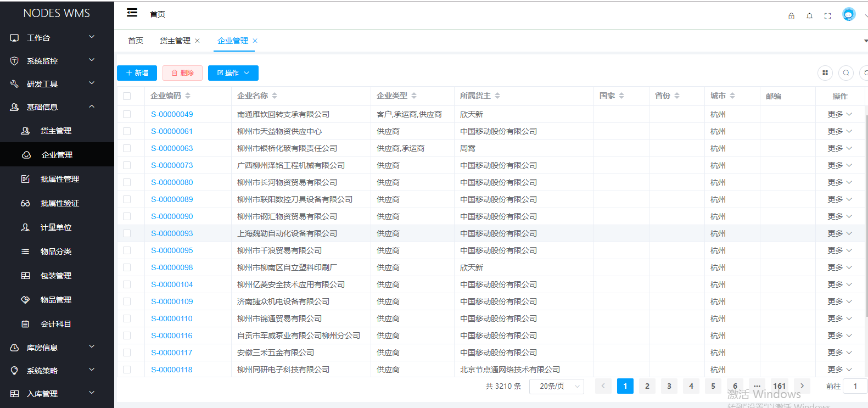Image resolution: width=868 pixels, height=408 pixels.
Task: Click 系统监控 shield icon in sidebar
Action: [14, 61]
